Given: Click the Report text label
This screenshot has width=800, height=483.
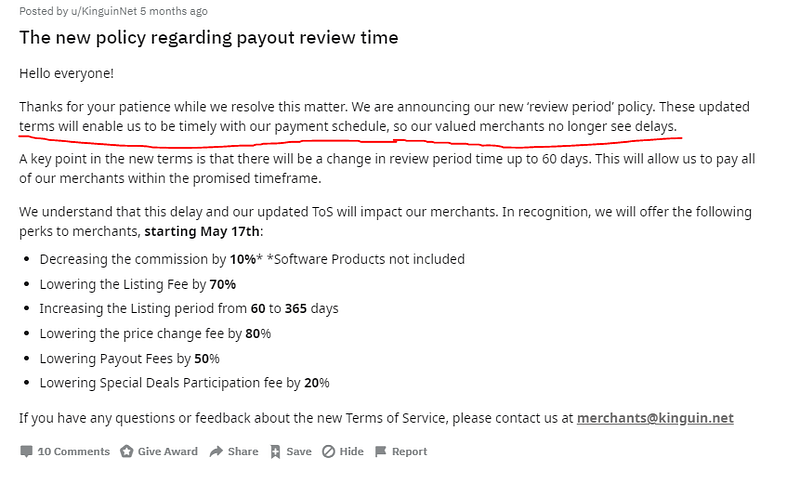Looking at the screenshot, I should [409, 451].
